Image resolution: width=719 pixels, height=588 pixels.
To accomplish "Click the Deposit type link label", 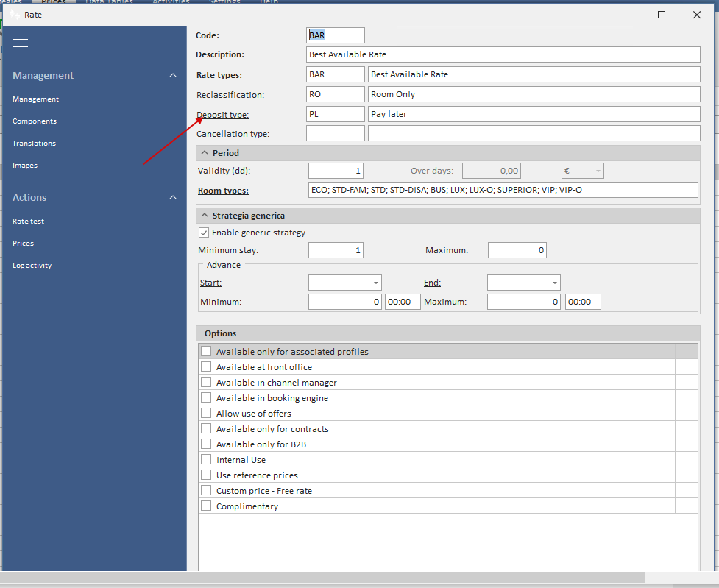I will (x=222, y=115).
